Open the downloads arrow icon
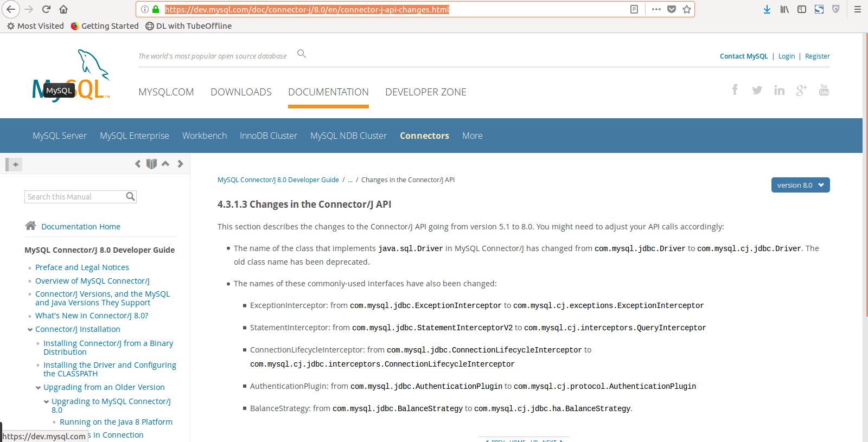This screenshot has width=868, height=442. pyautogui.click(x=767, y=9)
